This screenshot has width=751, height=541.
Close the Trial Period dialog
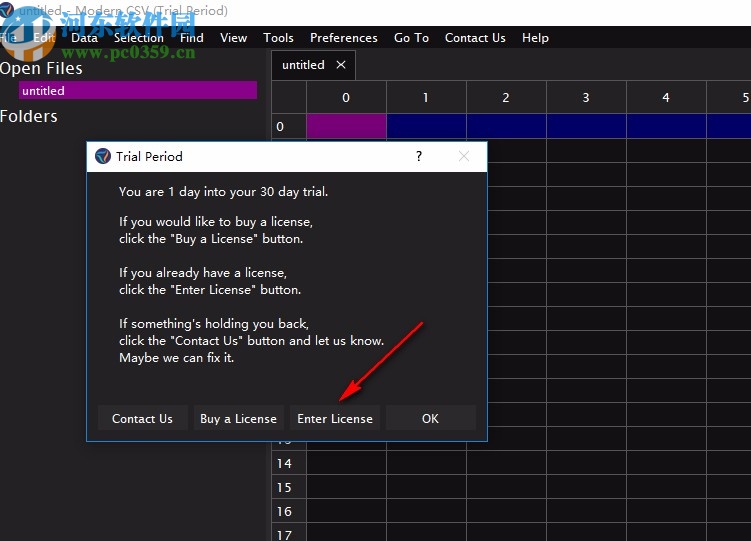pyautogui.click(x=464, y=156)
